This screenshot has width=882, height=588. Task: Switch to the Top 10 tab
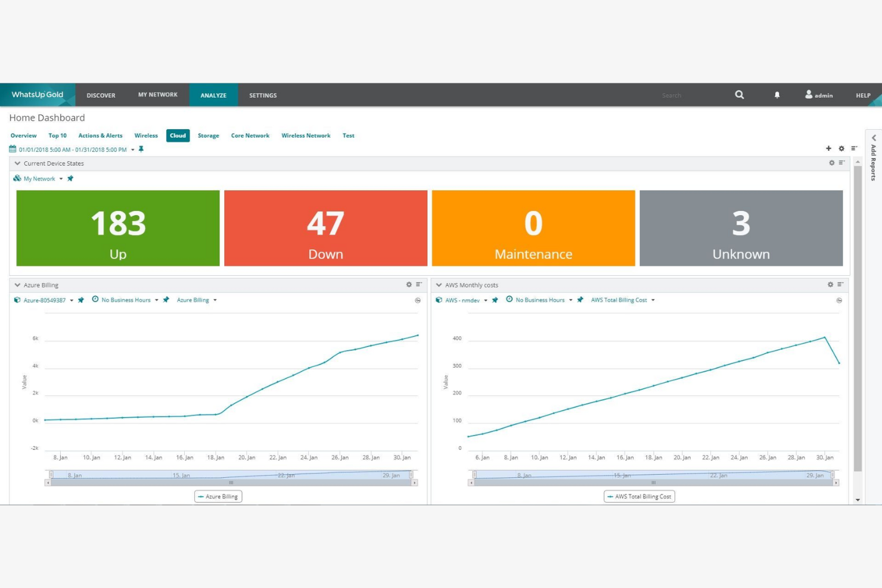coord(57,135)
